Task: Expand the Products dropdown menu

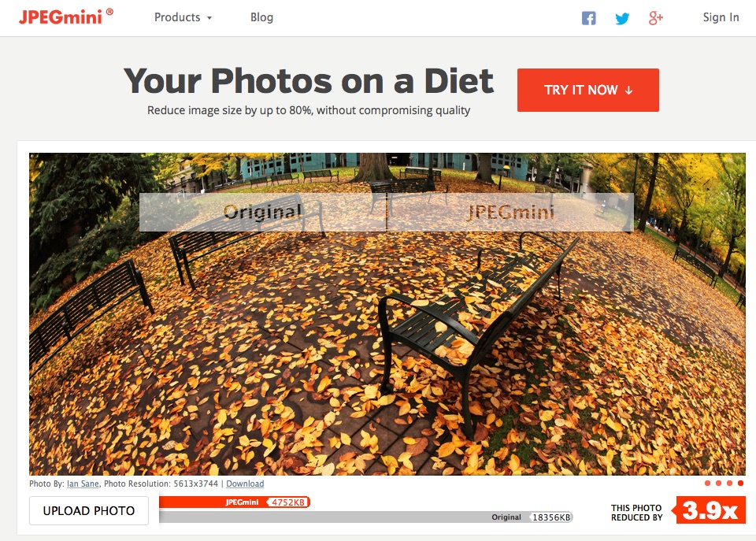Action: tap(183, 17)
